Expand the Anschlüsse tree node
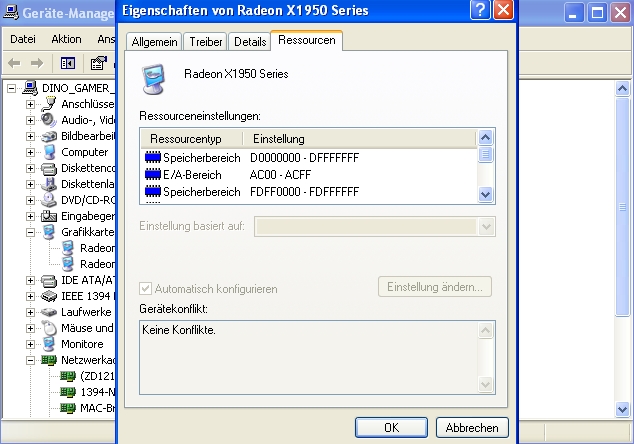 pyautogui.click(x=30, y=104)
